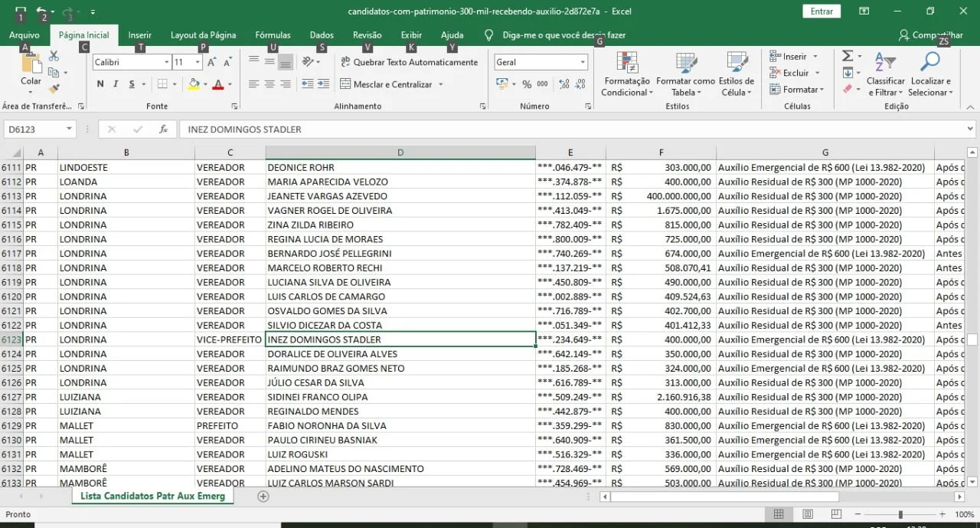
Task: Decrease font size with the small A icon
Action: (x=229, y=62)
